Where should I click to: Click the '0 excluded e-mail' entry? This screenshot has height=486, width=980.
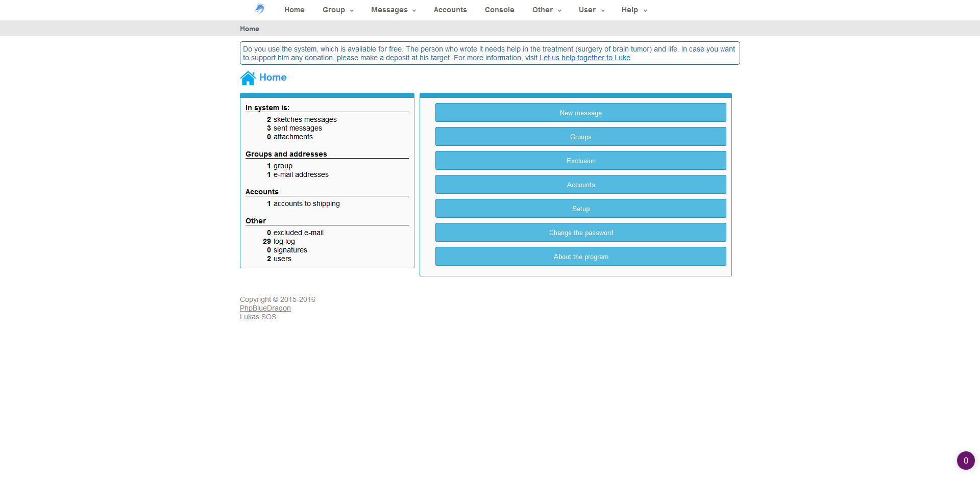click(x=295, y=233)
